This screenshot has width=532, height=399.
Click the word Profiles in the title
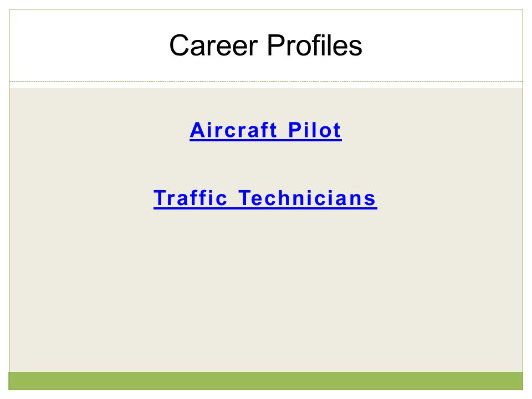(x=315, y=45)
